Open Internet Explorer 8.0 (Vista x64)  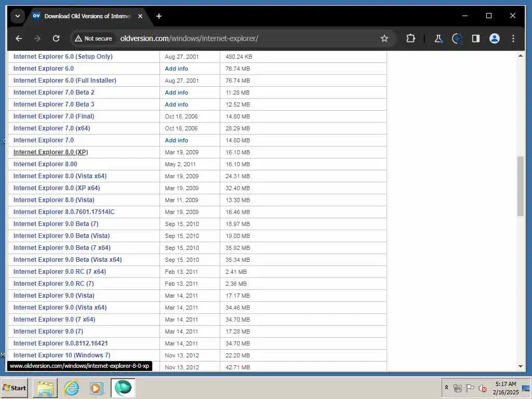(x=60, y=176)
